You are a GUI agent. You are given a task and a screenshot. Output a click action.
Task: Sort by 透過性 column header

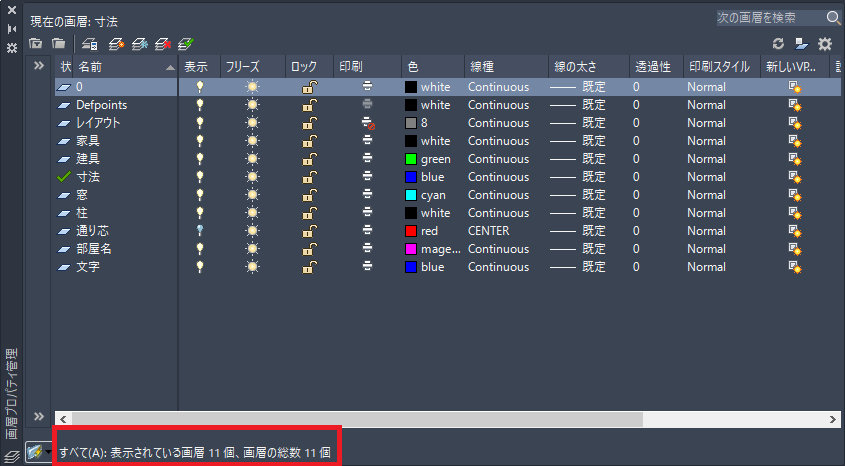click(656, 67)
